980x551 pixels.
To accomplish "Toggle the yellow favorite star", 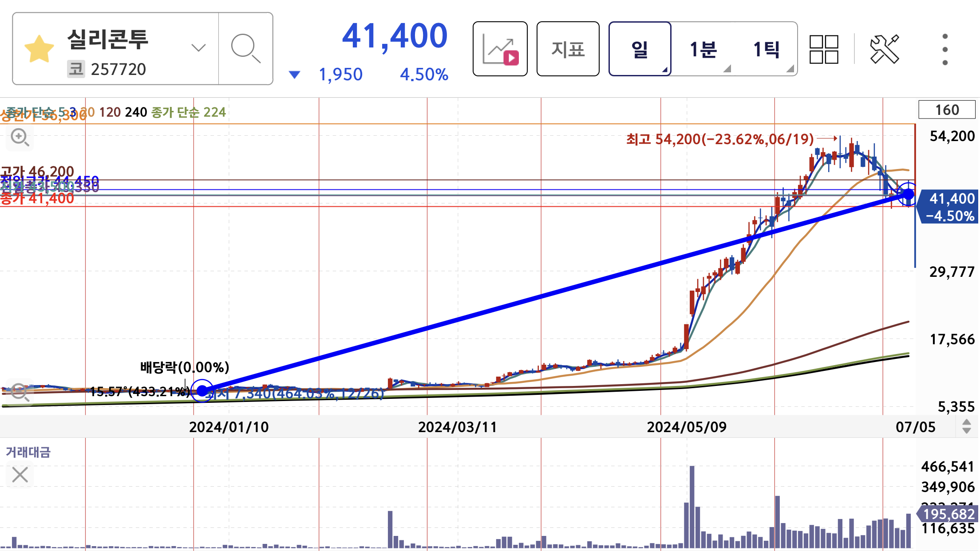I will pyautogui.click(x=39, y=49).
